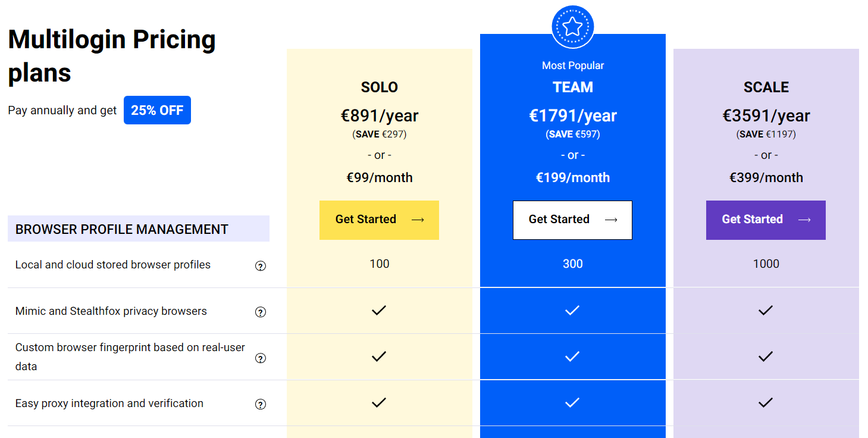Viewport: 868px width, 438px height.
Task: Click the 1000 profiles value under SCALE
Action: tap(766, 264)
